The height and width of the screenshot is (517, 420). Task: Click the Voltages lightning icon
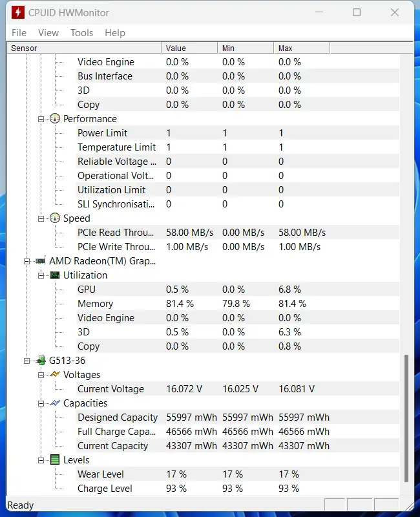click(x=55, y=375)
